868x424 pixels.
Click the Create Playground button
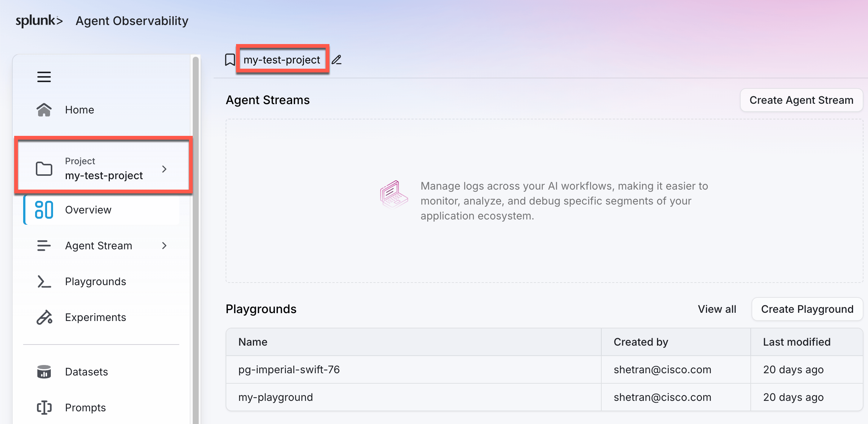coord(807,309)
